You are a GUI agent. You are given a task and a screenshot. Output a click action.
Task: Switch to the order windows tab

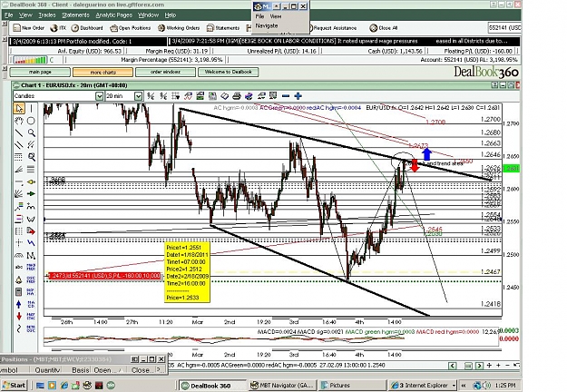pos(165,72)
